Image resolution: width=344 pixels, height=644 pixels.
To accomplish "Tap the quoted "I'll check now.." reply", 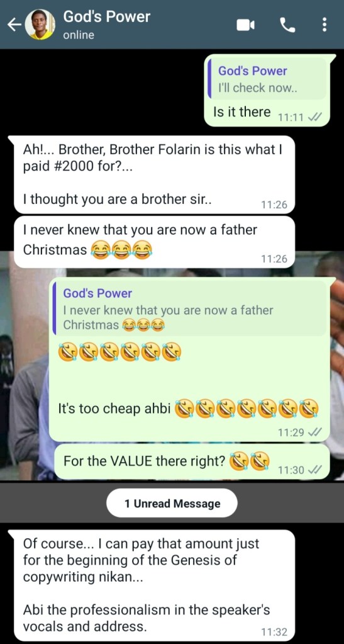I will pos(268,79).
